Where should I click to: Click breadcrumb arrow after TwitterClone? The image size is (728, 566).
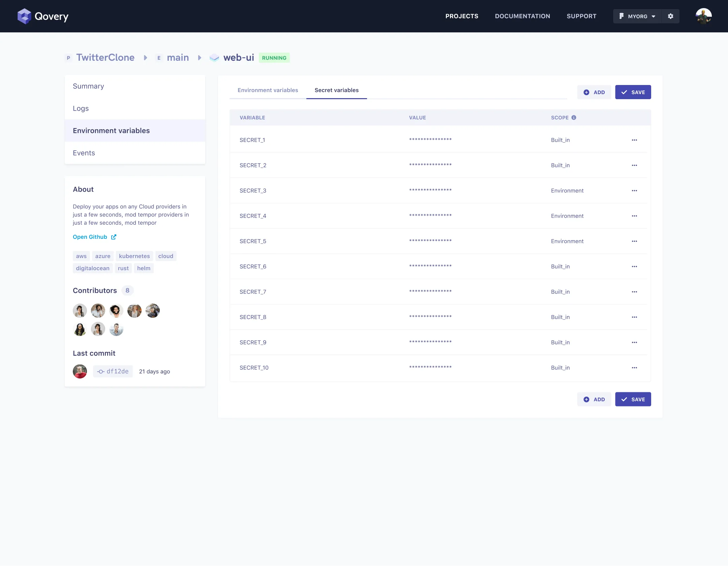click(145, 58)
